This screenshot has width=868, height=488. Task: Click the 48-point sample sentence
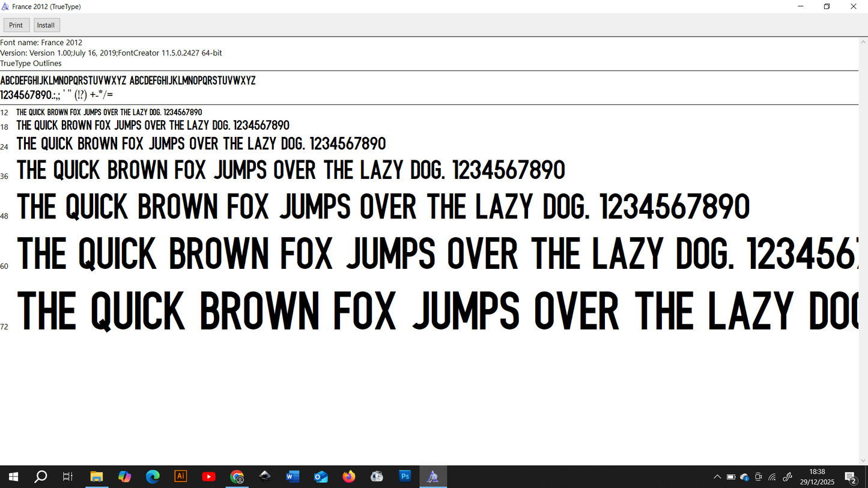(x=383, y=207)
